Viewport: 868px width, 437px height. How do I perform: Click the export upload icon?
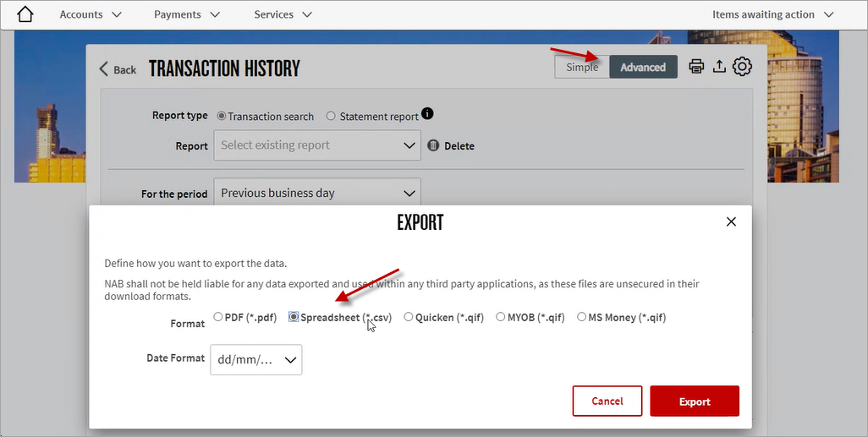pyautogui.click(x=719, y=67)
